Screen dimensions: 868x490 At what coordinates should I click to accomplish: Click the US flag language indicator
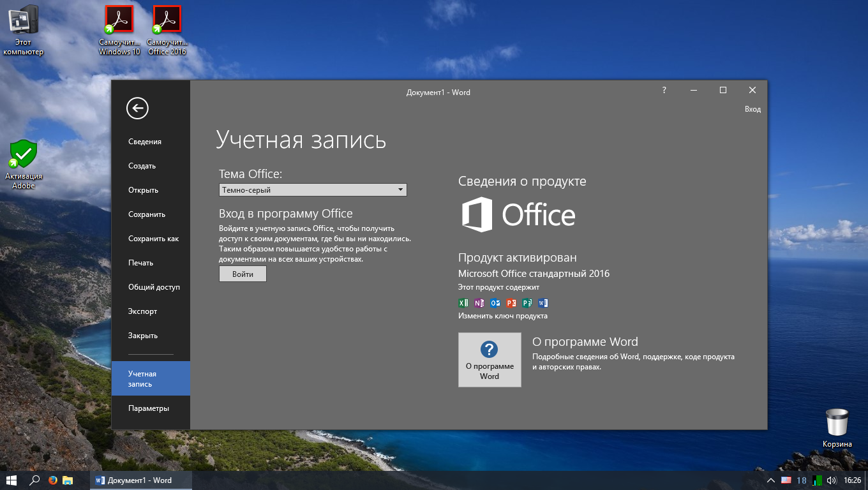[x=786, y=480]
